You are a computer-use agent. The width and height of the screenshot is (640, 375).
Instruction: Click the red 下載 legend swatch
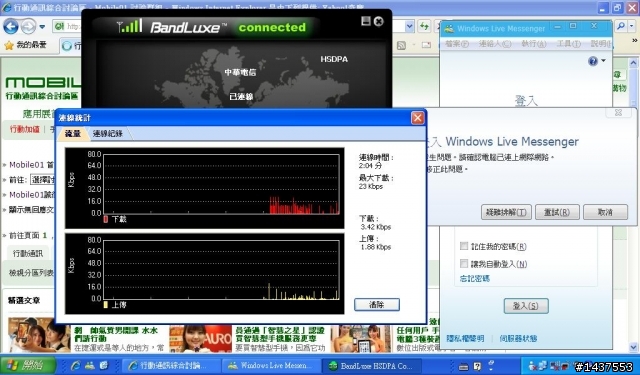106,220
